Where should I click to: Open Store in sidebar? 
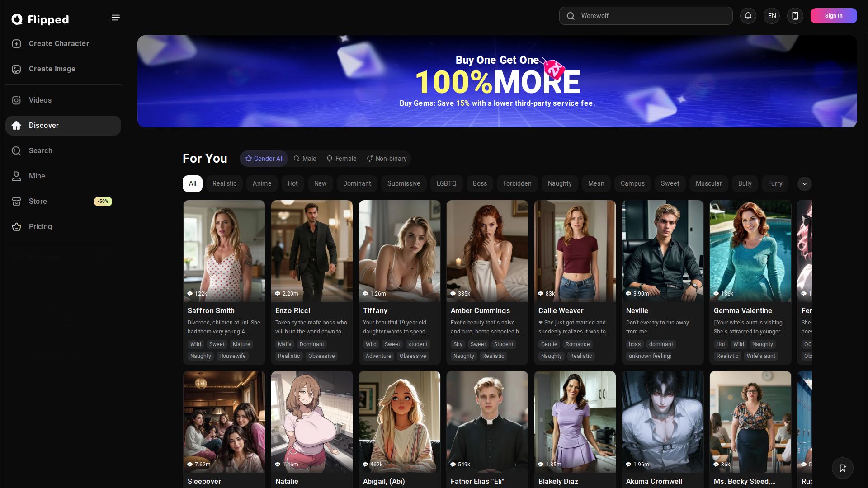click(63, 201)
